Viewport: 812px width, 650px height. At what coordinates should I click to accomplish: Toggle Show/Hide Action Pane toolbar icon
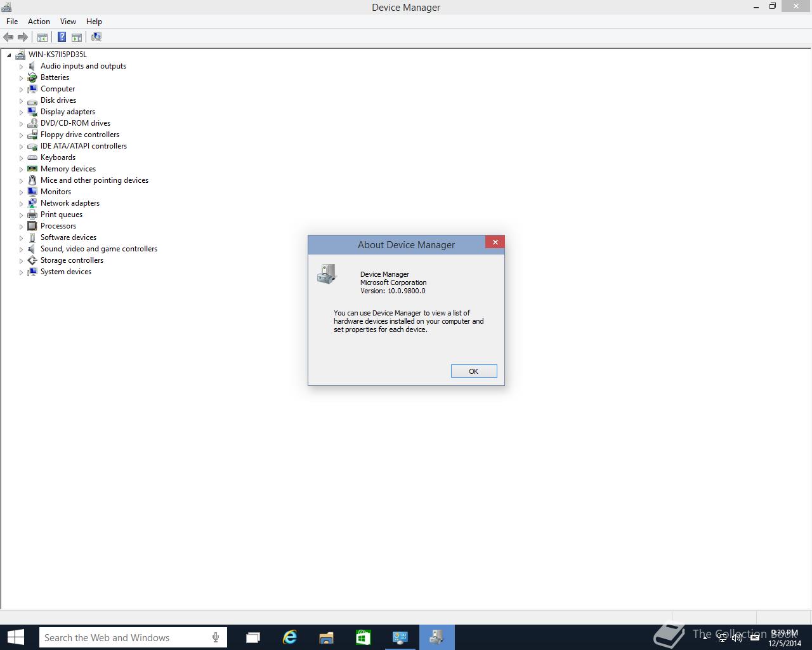(77, 37)
